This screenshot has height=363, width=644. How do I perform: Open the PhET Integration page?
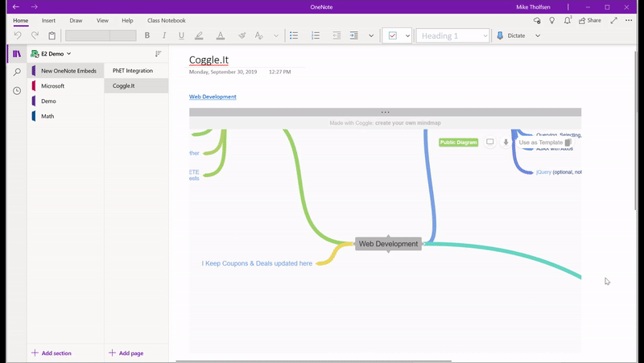pos(136,71)
